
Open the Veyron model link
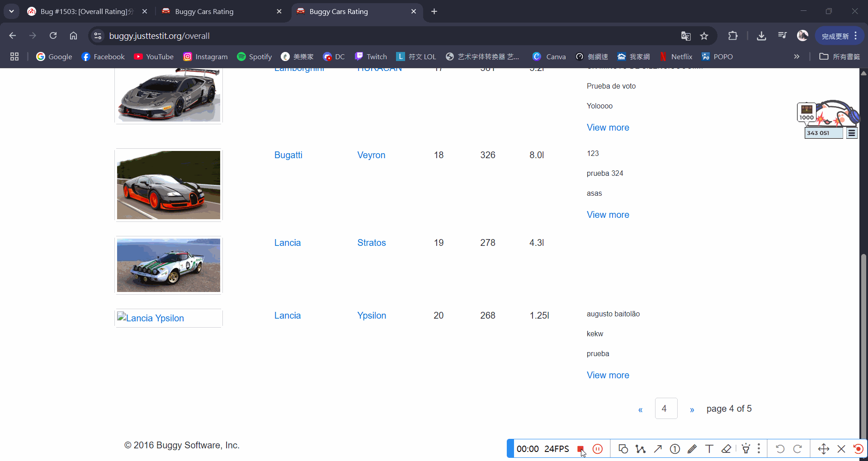[x=371, y=155]
